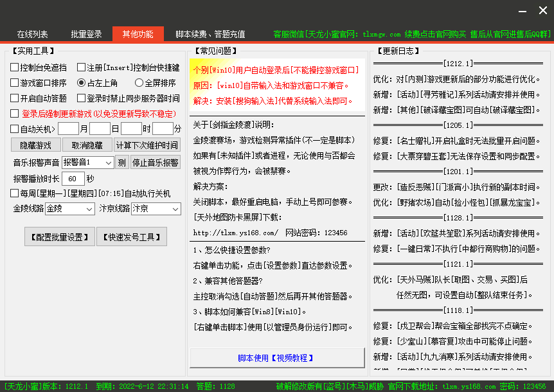This screenshot has width=554, height=392.
Task: Click 隐藏游戏 button
Action: click(37, 146)
